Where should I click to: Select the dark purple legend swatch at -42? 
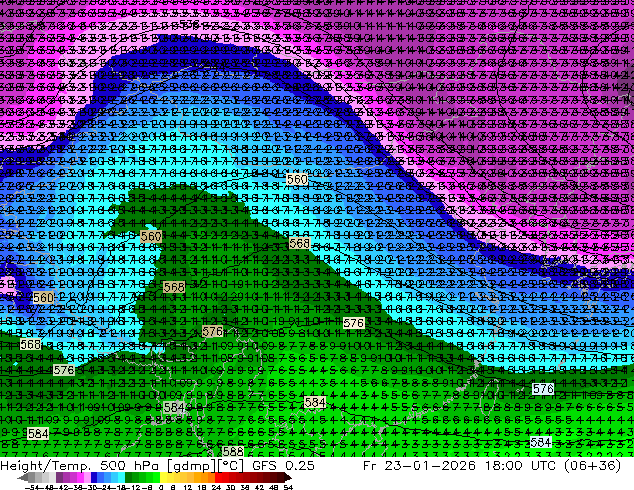tap(59, 478)
